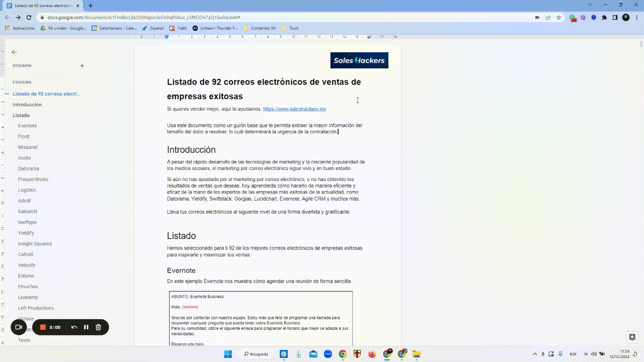Reload the current page
The width and height of the screenshot is (644, 362).
[x=29, y=17]
